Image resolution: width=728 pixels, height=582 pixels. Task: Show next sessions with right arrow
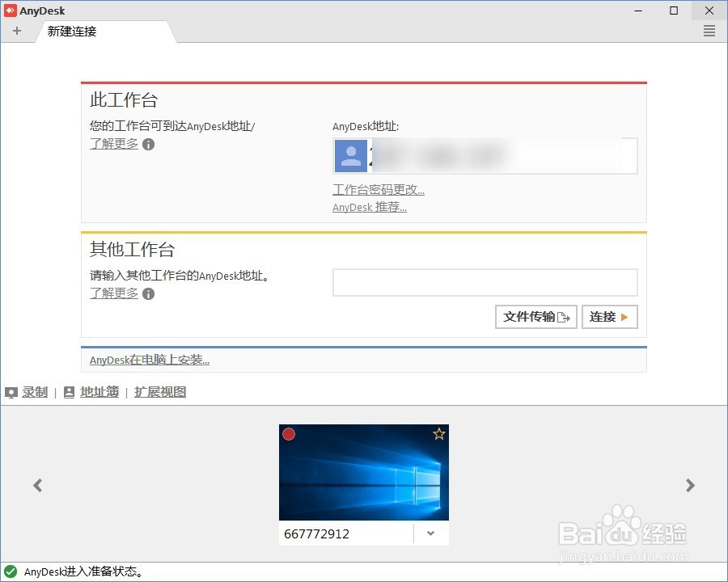point(691,486)
